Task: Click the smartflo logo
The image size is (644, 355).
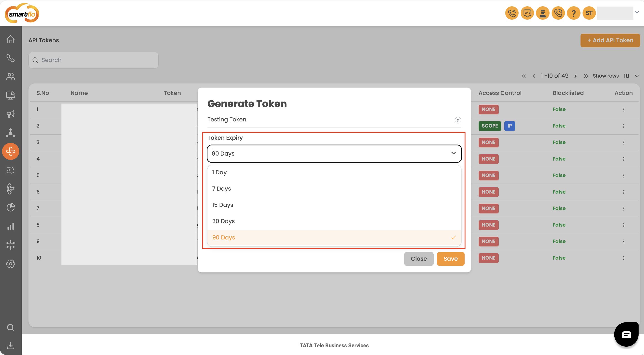Action: 22,13
